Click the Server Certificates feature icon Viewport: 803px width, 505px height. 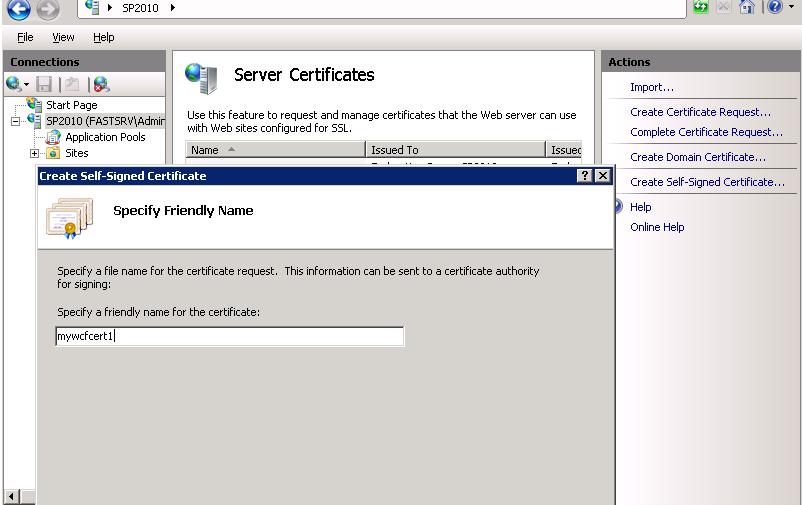tap(202, 78)
